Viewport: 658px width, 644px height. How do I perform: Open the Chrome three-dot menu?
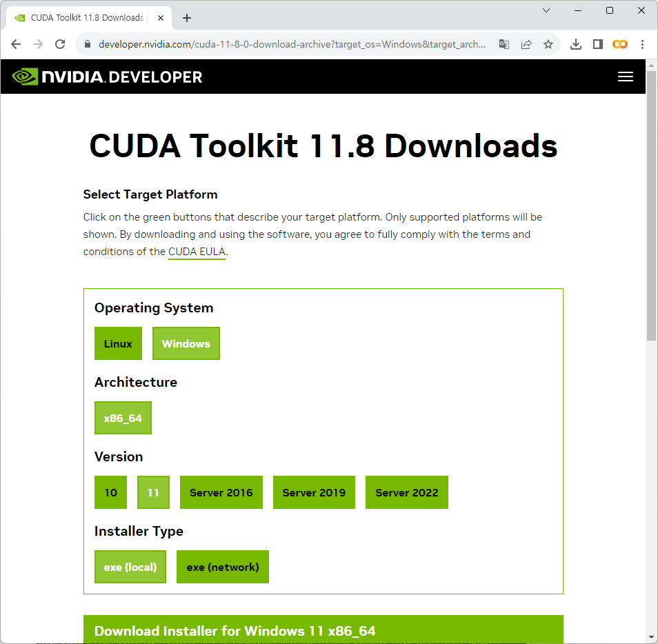(x=642, y=44)
